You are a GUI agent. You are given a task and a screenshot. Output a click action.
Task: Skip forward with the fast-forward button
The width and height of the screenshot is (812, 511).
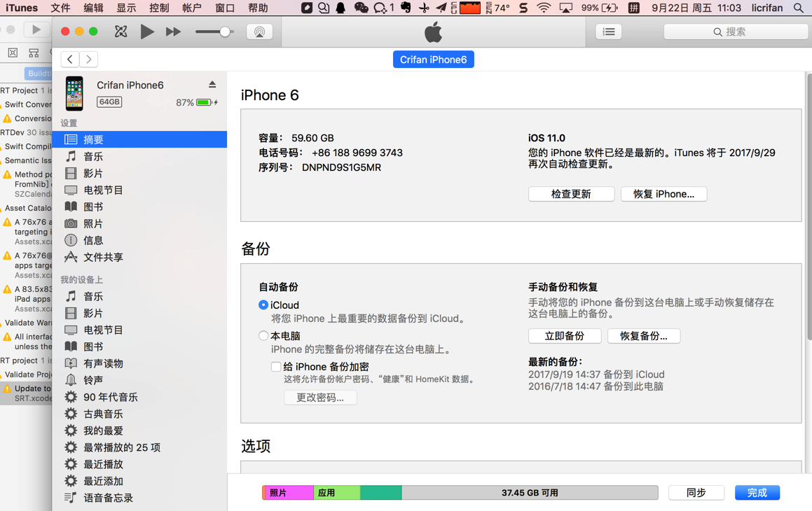[173, 32]
